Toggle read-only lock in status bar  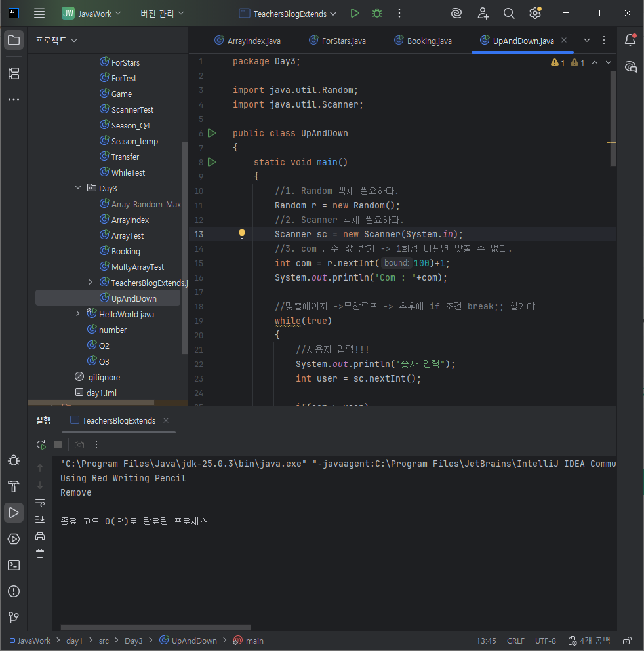pyautogui.click(x=627, y=641)
